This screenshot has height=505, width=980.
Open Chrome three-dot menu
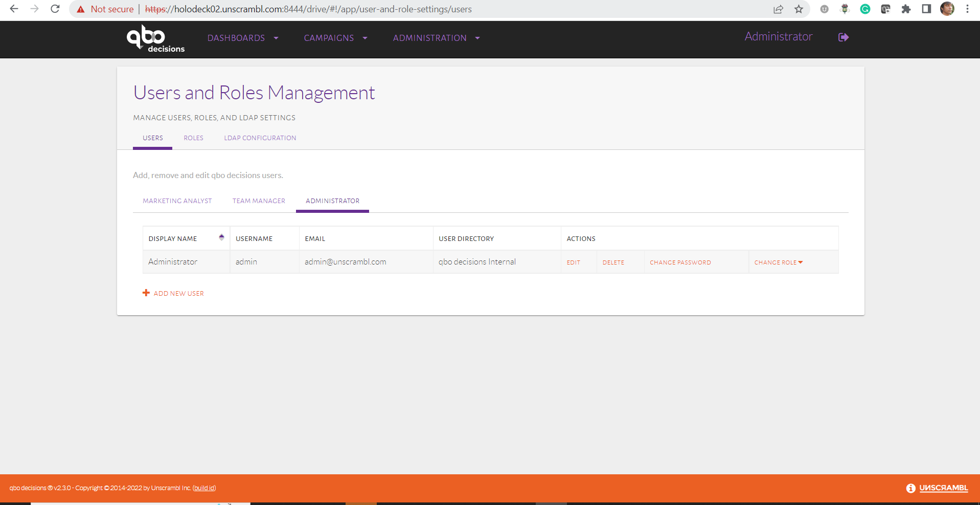pyautogui.click(x=967, y=9)
